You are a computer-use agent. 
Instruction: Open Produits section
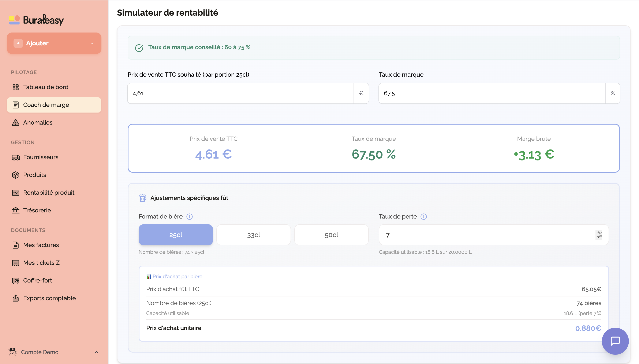point(54,175)
